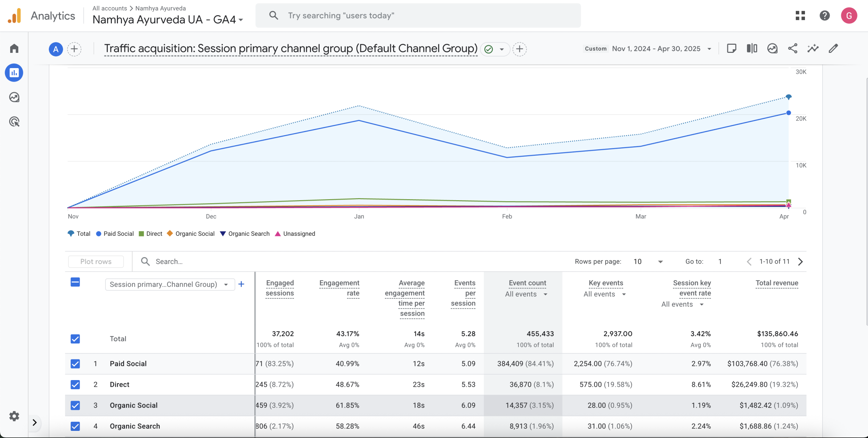Open the share report icon

point(793,48)
